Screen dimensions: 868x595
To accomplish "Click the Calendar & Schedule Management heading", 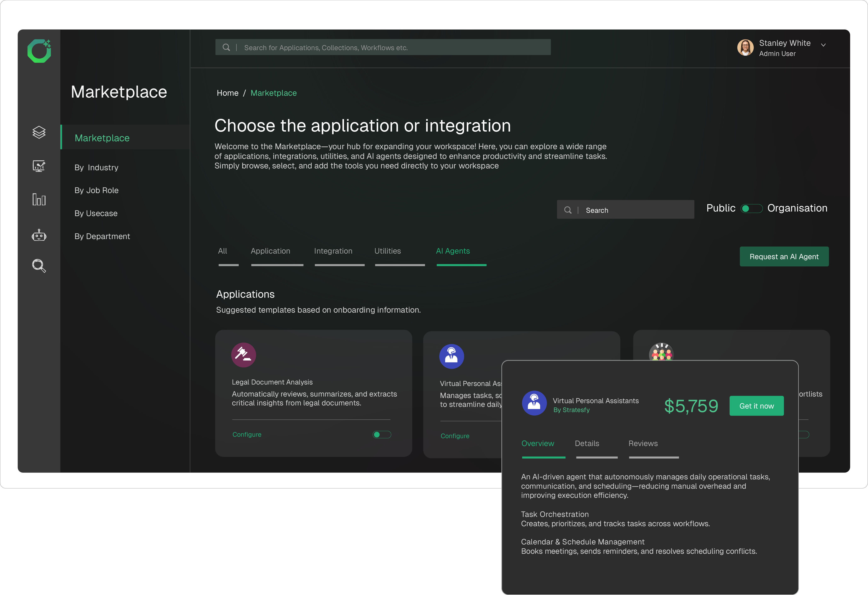I will click(x=583, y=542).
